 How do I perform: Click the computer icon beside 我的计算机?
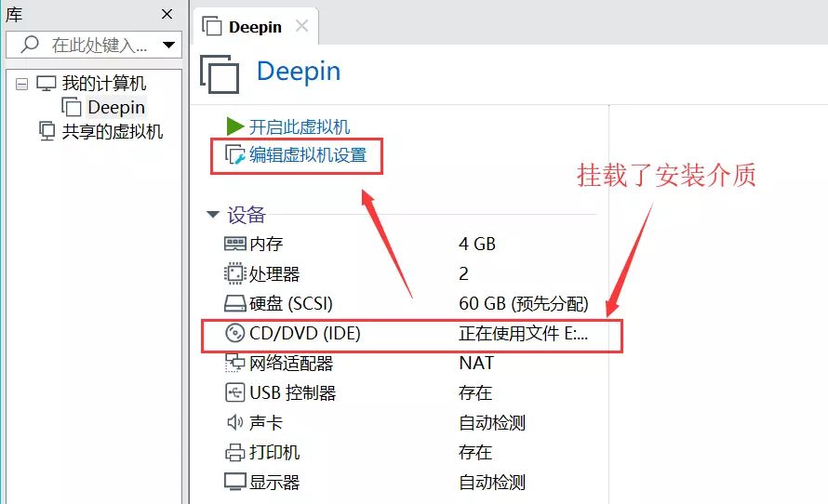click(x=46, y=84)
